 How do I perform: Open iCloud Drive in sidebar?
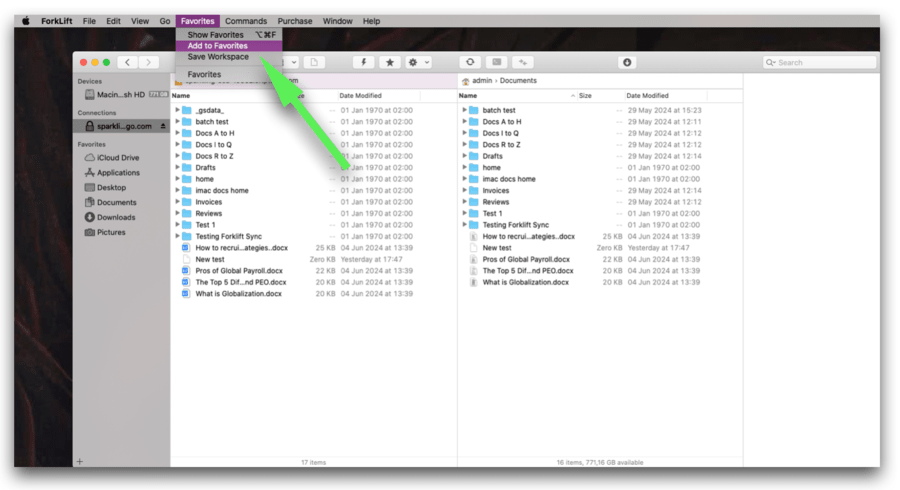tap(118, 157)
